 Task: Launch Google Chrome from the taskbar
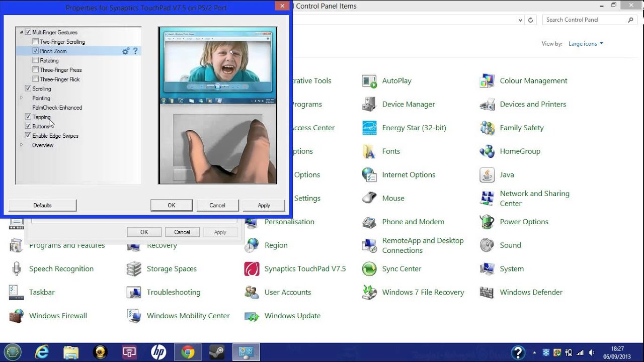[188, 352]
